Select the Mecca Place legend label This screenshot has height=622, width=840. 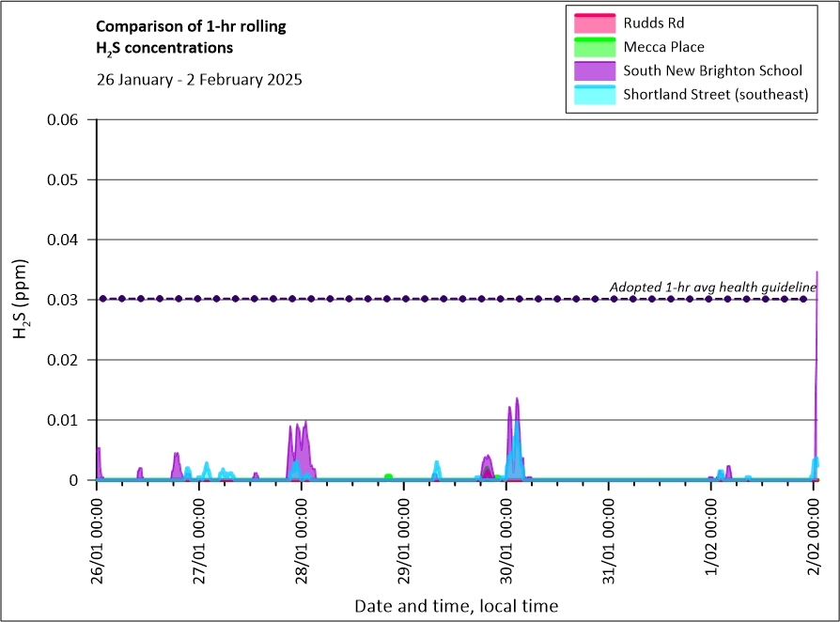point(663,47)
